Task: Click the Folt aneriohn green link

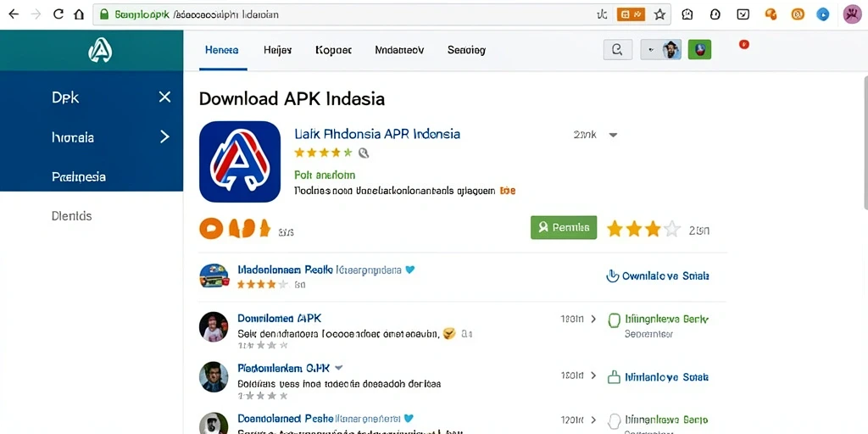Action: [x=325, y=175]
